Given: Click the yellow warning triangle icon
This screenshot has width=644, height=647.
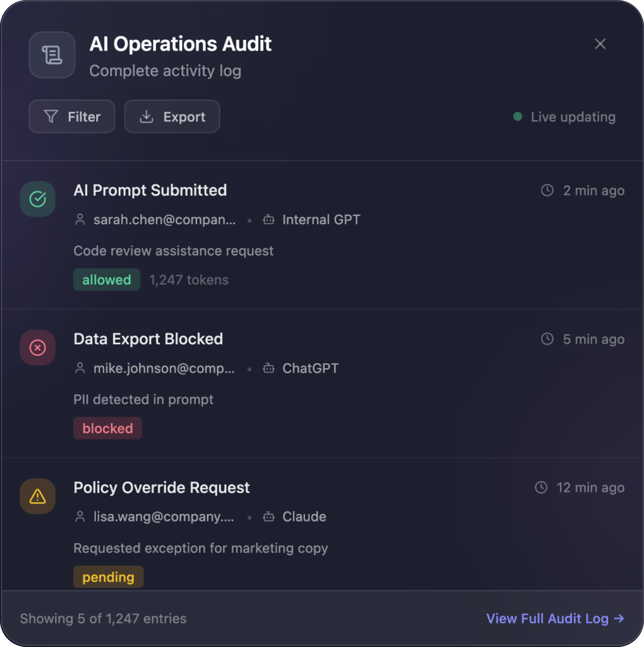Looking at the screenshot, I should point(38,496).
